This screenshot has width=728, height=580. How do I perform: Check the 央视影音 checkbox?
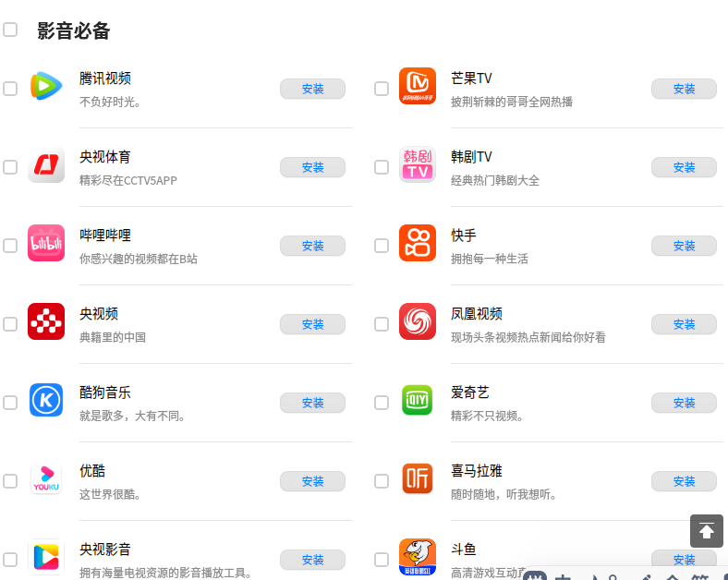10,559
